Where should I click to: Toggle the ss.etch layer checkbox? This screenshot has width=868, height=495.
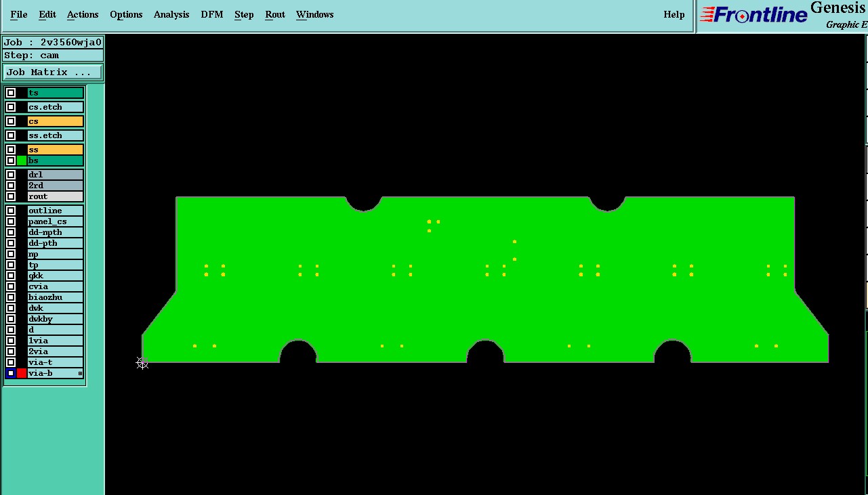click(x=11, y=135)
